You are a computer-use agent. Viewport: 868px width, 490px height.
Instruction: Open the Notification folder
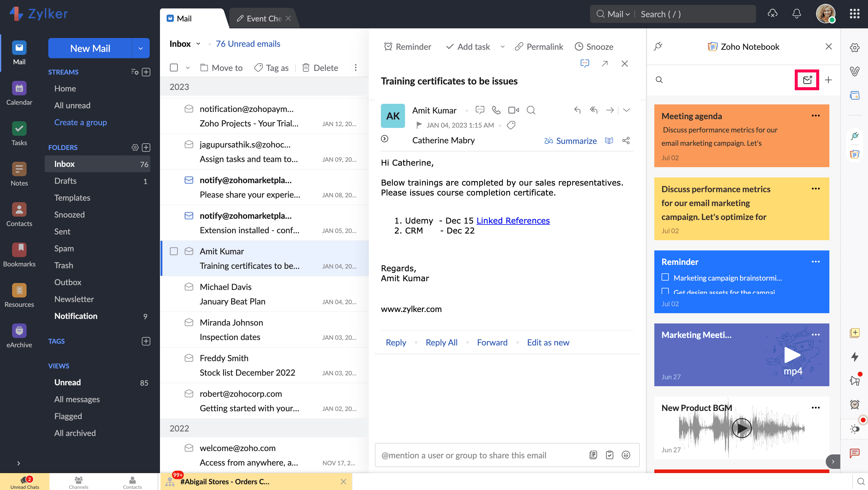coord(76,316)
